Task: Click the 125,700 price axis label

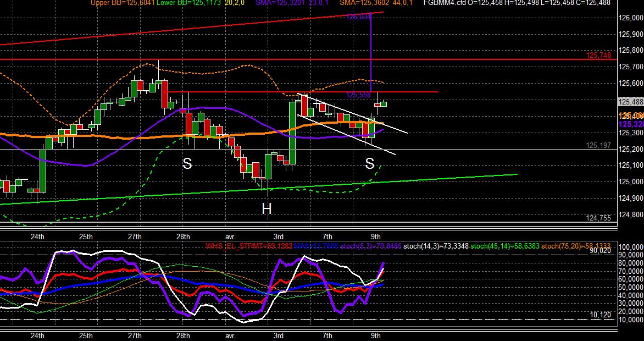Action: [x=630, y=67]
